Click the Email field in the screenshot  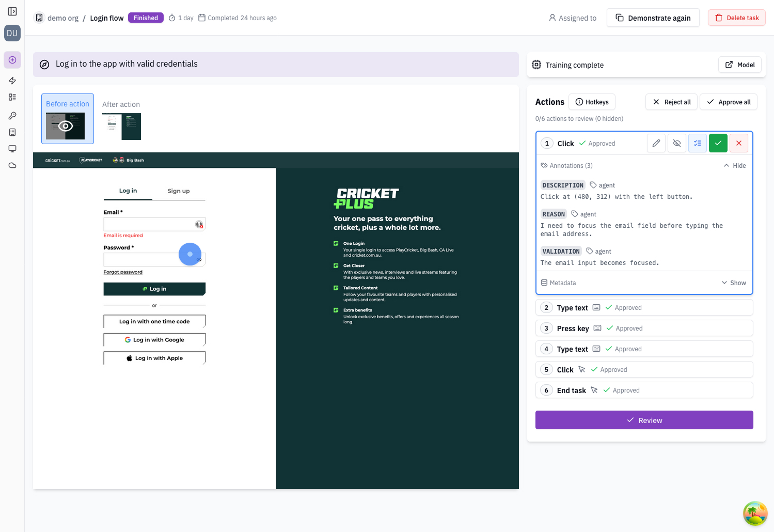[x=154, y=224]
